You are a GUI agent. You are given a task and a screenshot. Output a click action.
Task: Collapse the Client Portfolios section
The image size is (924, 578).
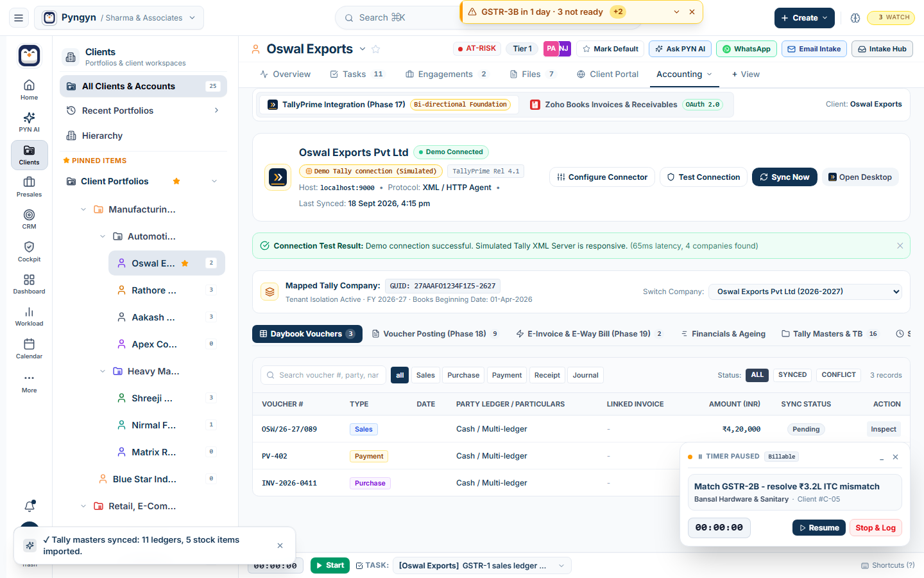(x=214, y=181)
